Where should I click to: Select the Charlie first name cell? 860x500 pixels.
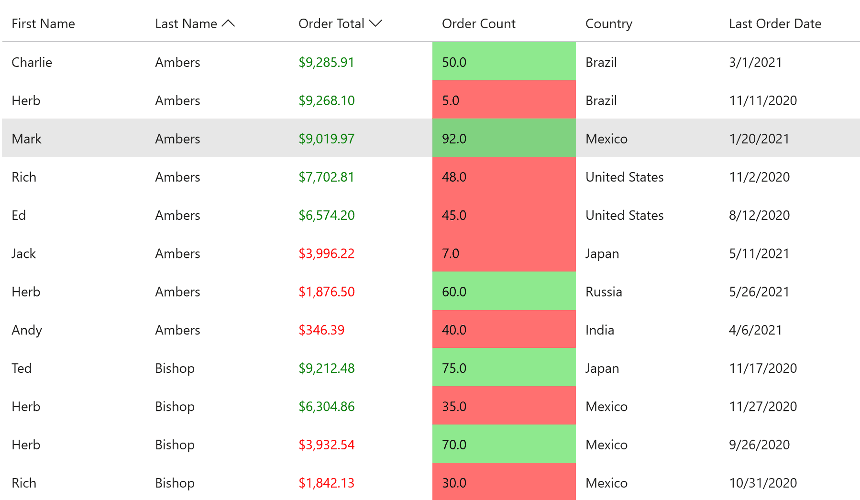[x=32, y=62]
